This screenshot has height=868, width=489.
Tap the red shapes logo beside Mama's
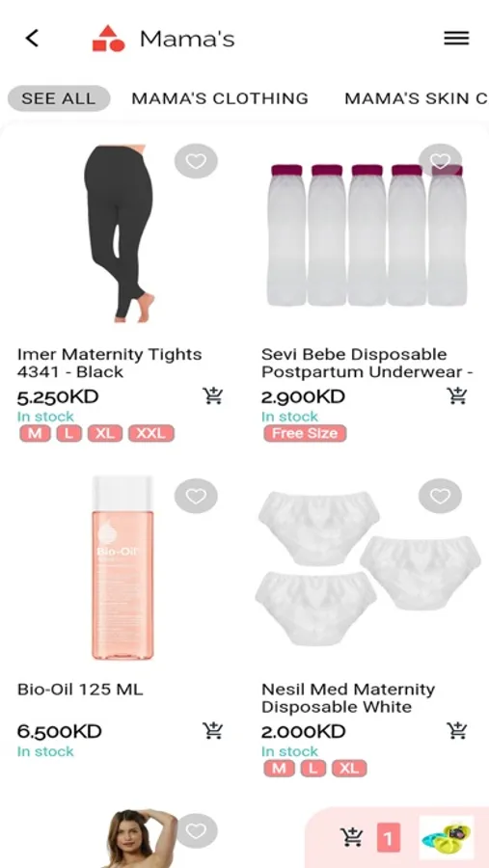click(108, 39)
